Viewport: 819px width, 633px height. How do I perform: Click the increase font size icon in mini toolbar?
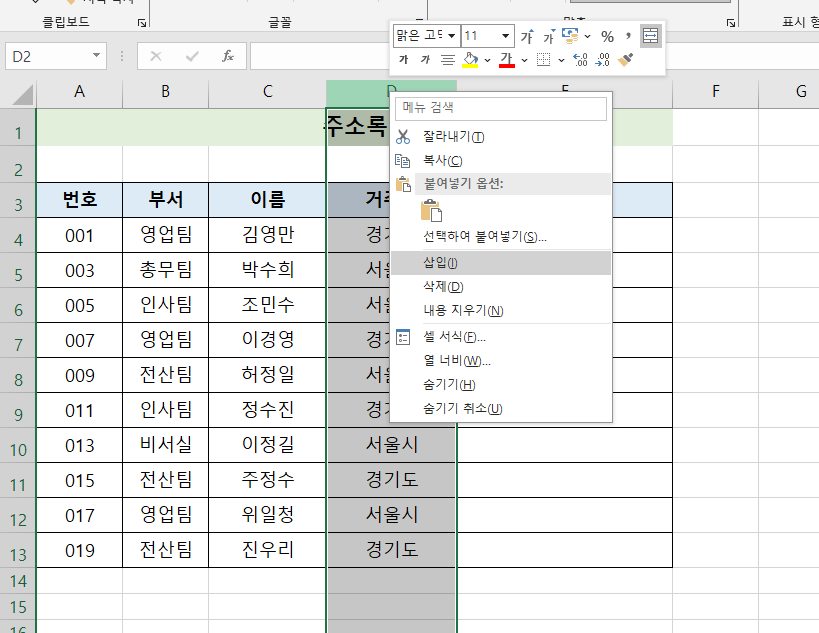tap(526, 36)
